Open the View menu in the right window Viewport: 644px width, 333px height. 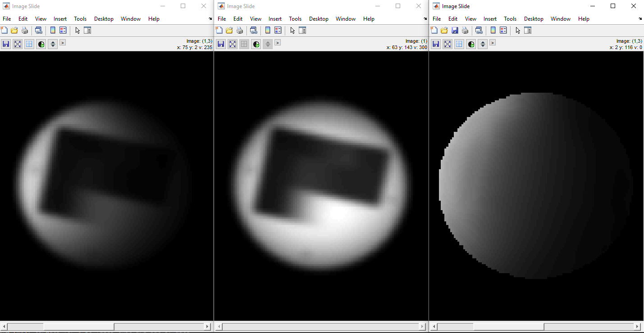pos(470,19)
